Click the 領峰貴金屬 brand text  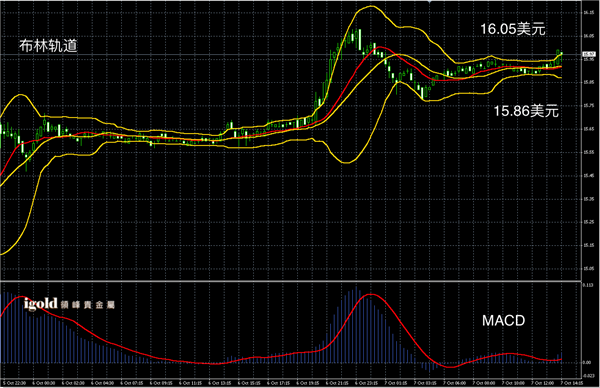point(88,305)
